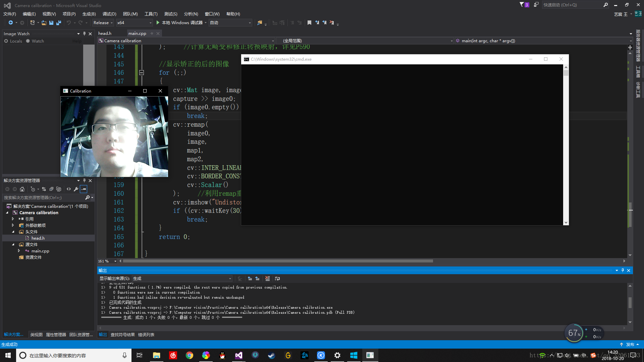Click the Solution Explorer properties wrench
This screenshot has height=362, width=644.
pyautogui.click(x=76, y=189)
